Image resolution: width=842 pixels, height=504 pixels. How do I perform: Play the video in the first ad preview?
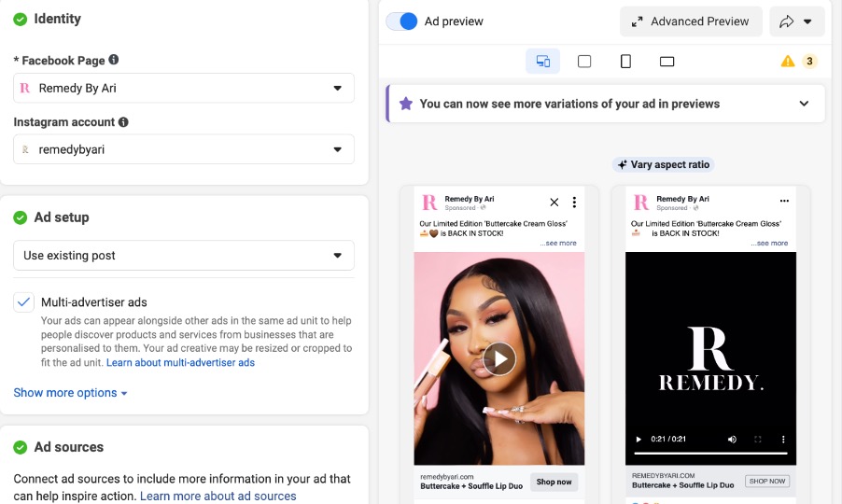[x=499, y=358]
